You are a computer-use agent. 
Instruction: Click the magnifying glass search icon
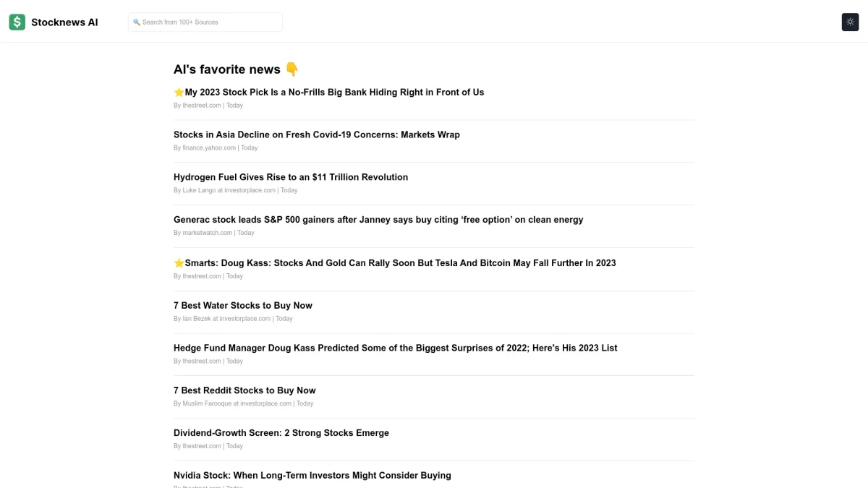pos(137,22)
